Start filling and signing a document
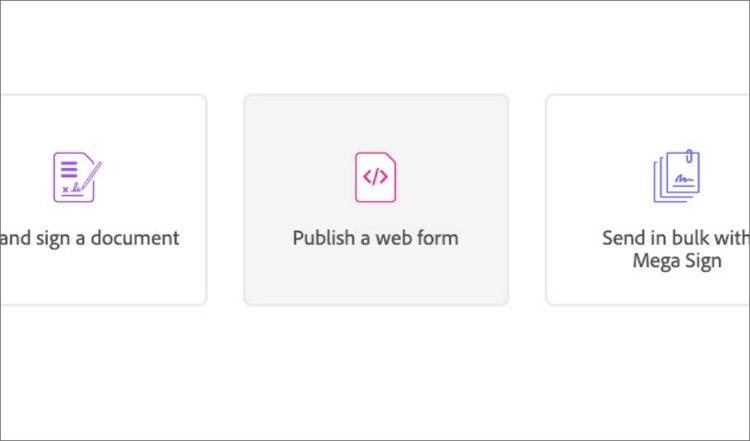This screenshot has width=750, height=441. point(103,200)
